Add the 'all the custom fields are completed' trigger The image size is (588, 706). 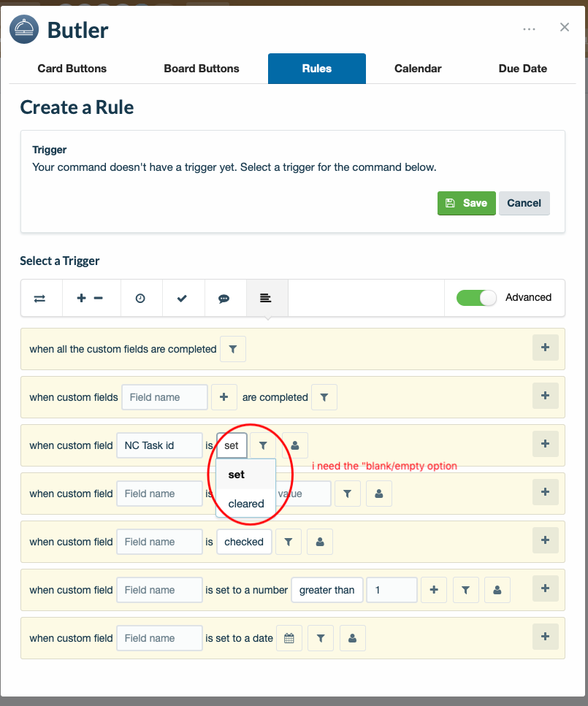[545, 347]
